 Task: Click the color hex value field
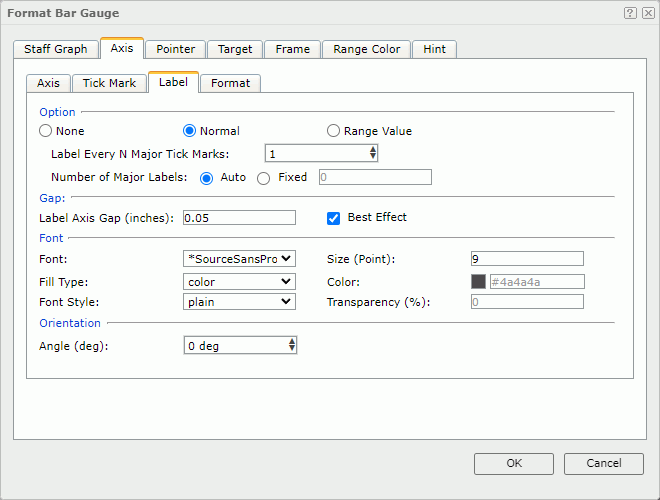click(537, 282)
